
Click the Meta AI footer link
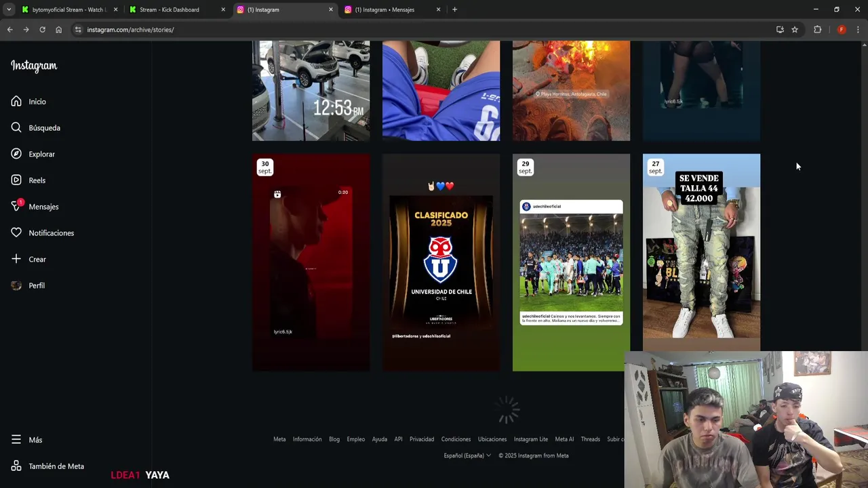click(x=564, y=439)
